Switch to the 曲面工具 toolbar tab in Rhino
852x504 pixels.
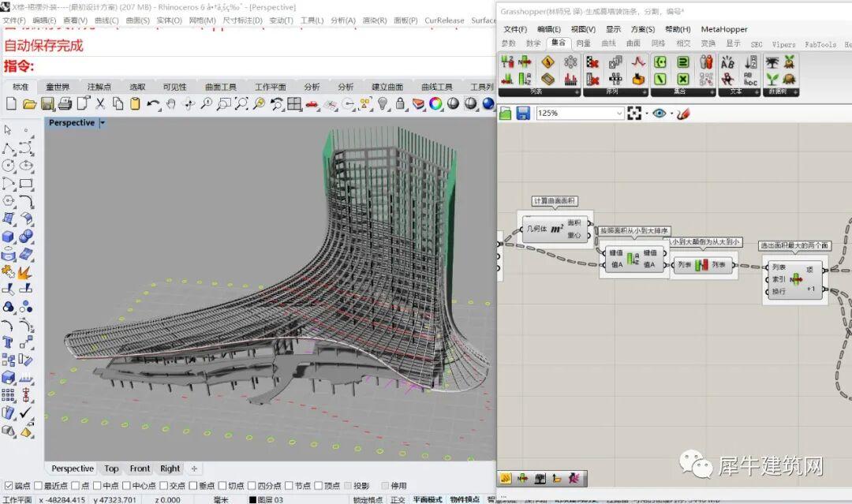221,87
